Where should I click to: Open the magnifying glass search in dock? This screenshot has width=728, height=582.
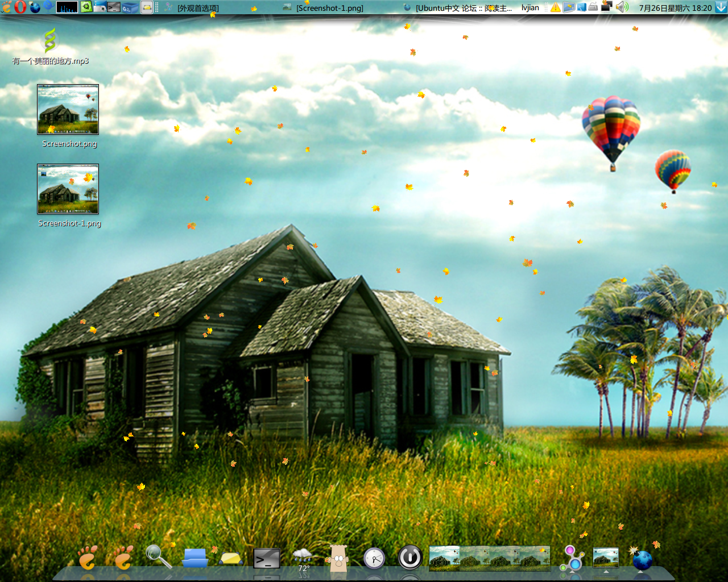tap(159, 556)
